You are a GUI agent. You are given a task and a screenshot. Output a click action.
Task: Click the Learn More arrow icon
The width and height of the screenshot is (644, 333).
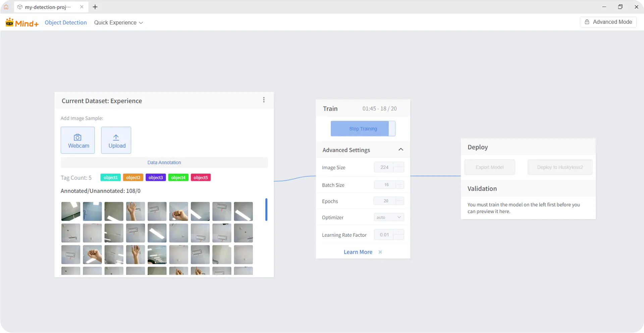point(380,252)
